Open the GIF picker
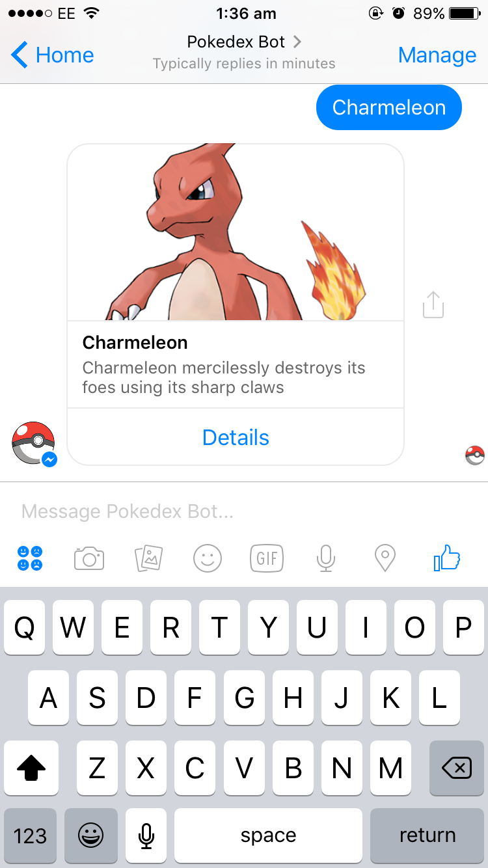488x868 pixels. (x=267, y=558)
